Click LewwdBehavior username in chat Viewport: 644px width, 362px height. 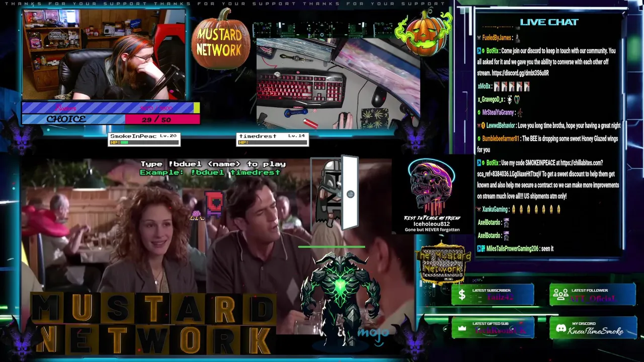[501, 126]
